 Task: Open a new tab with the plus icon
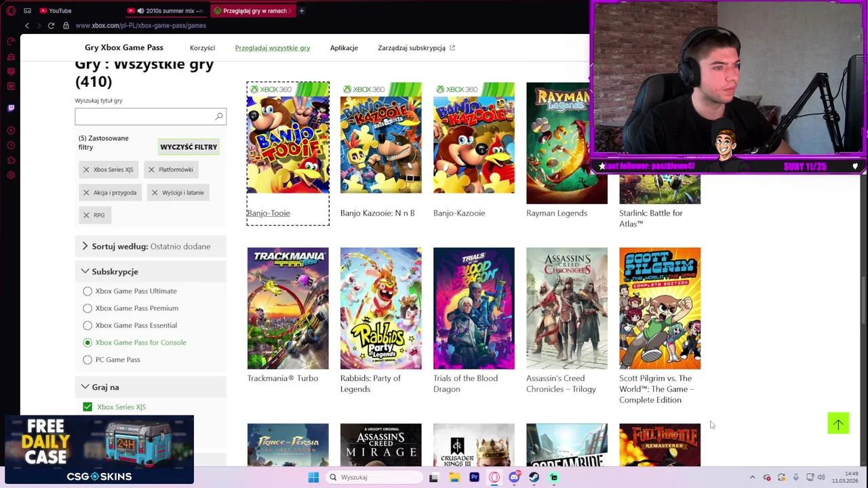coord(302,11)
